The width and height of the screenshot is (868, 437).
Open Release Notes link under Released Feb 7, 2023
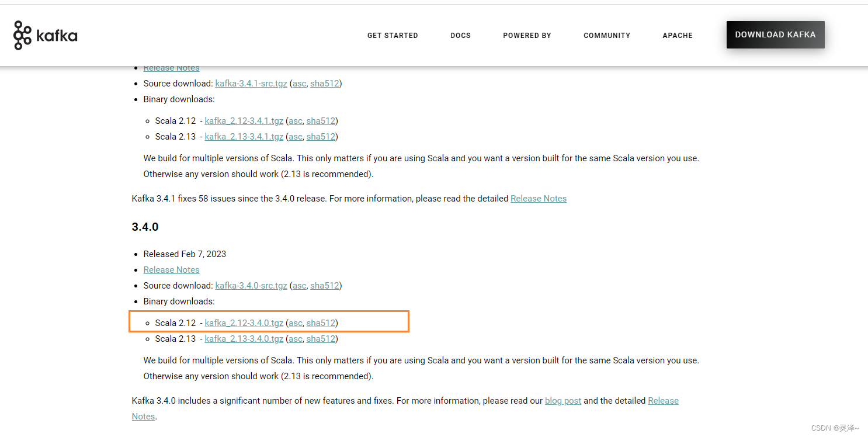click(172, 270)
